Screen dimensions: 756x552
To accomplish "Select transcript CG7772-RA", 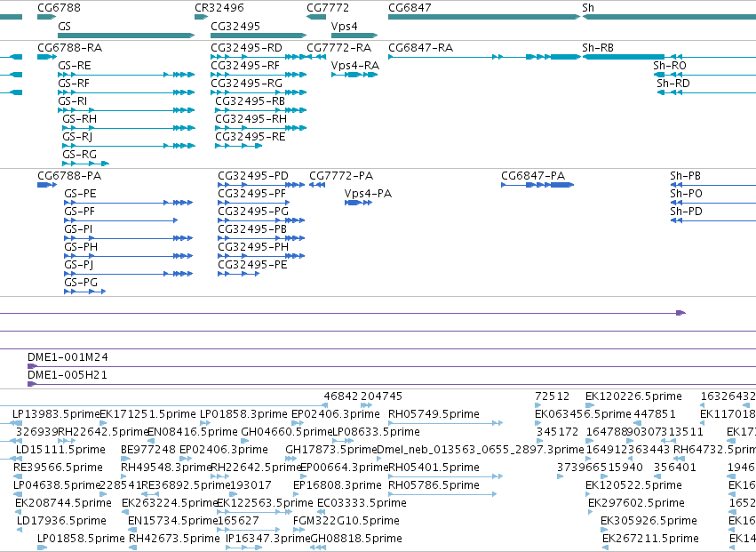I will [339, 48].
